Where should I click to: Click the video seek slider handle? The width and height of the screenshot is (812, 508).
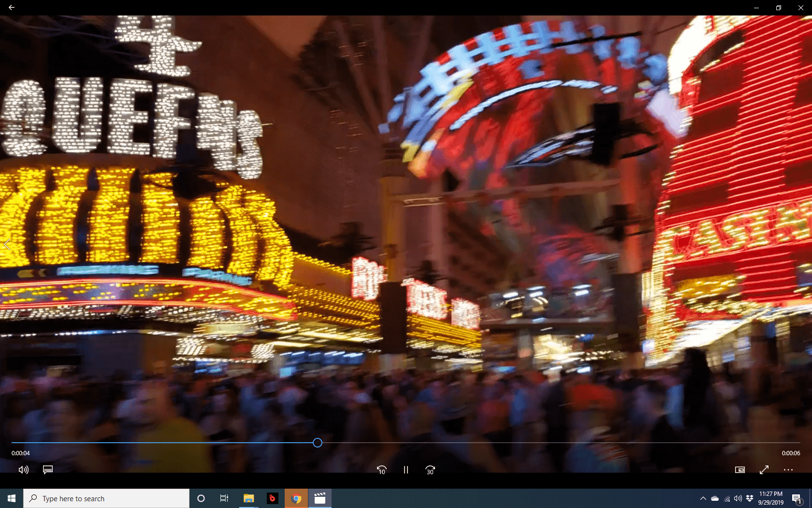tap(318, 443)
